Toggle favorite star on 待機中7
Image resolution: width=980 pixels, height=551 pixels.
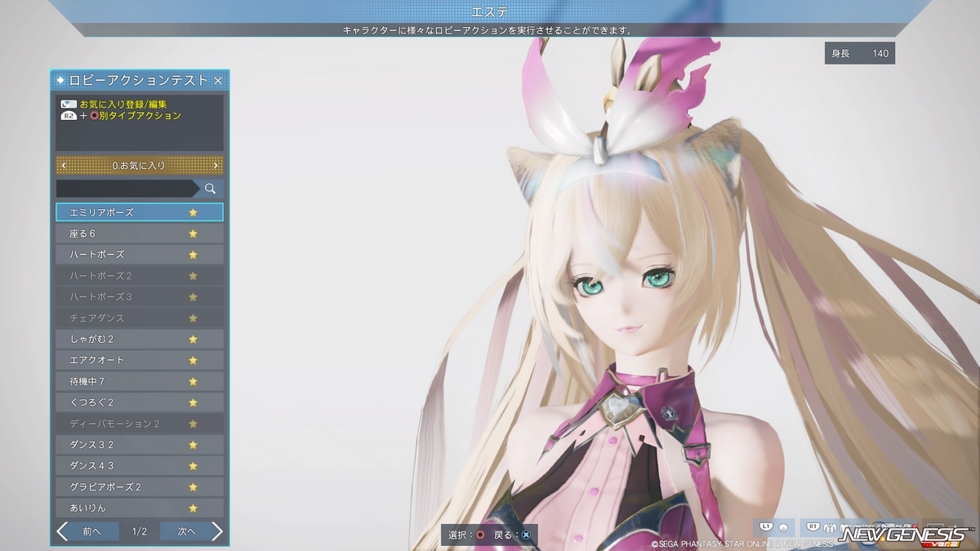click(194, 381)
